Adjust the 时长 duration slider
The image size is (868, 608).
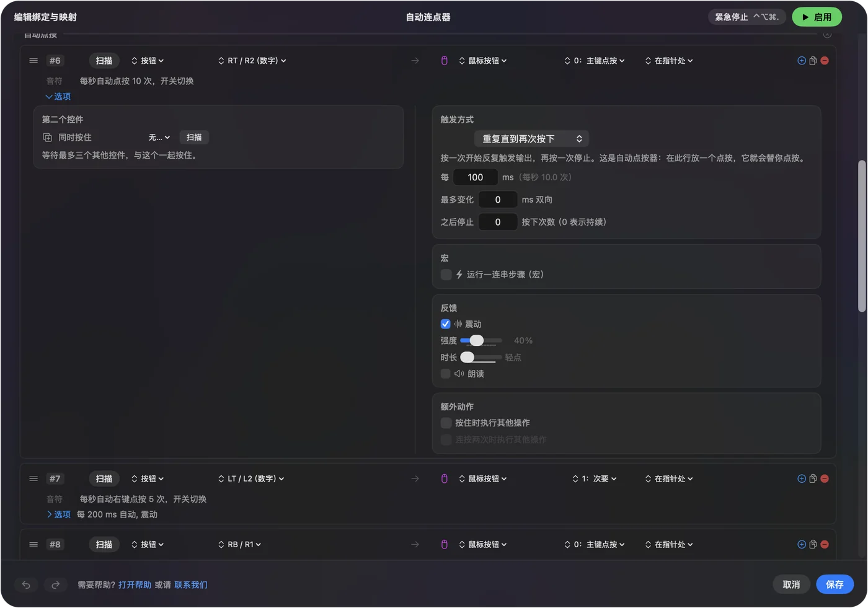481,357
